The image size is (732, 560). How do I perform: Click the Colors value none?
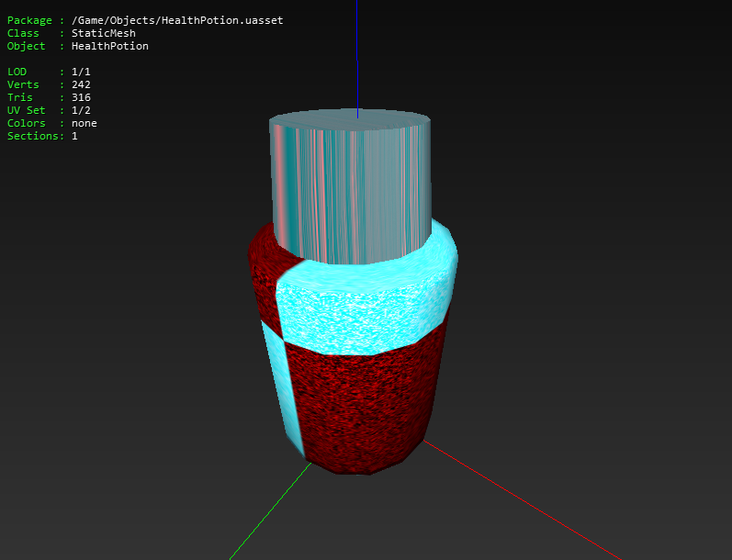point(84,123)
